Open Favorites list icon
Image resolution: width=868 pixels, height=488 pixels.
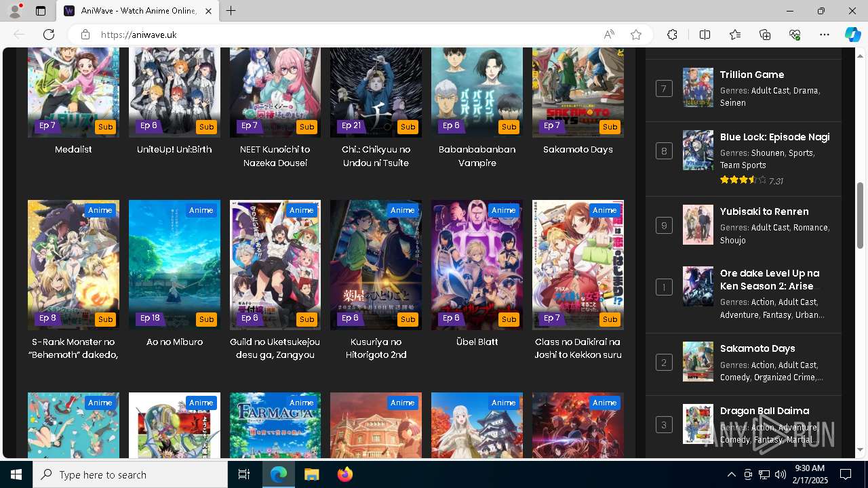[735, 35]
